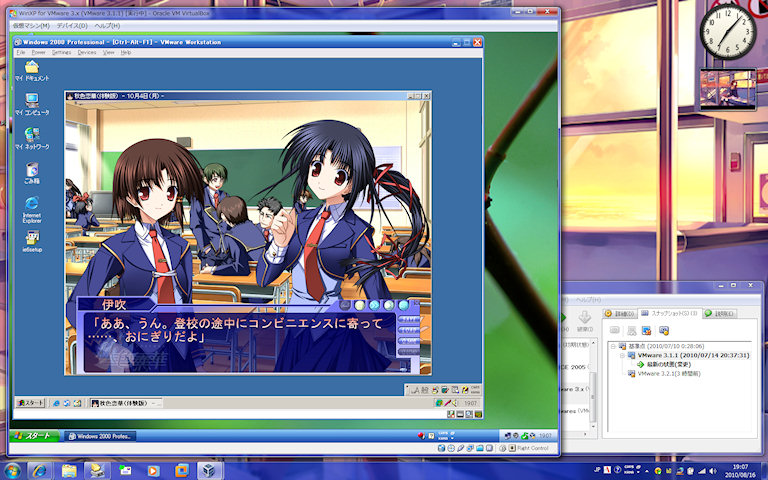The width and height of the screenshot is (768, 480).
Task: Open the 仮想マシン(M) menu in VirtualBox window
Action: 31,25
